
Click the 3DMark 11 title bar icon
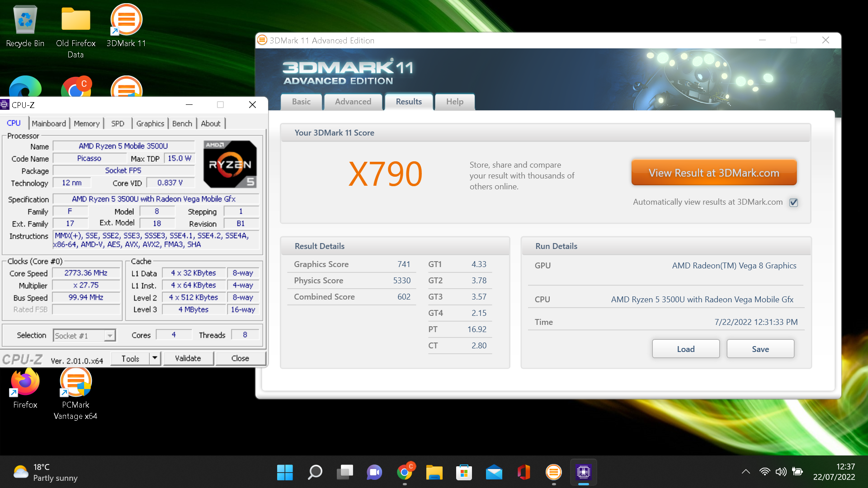[262, 40]
